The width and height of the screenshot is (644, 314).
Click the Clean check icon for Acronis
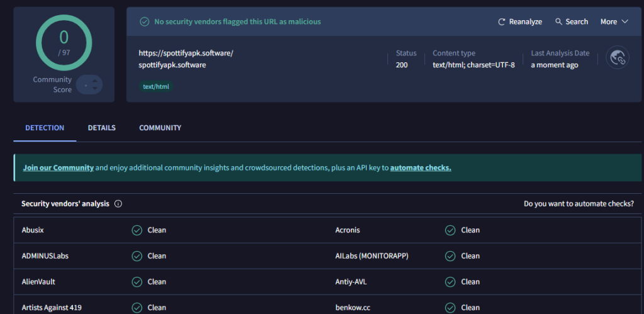(x=450, y=230)
